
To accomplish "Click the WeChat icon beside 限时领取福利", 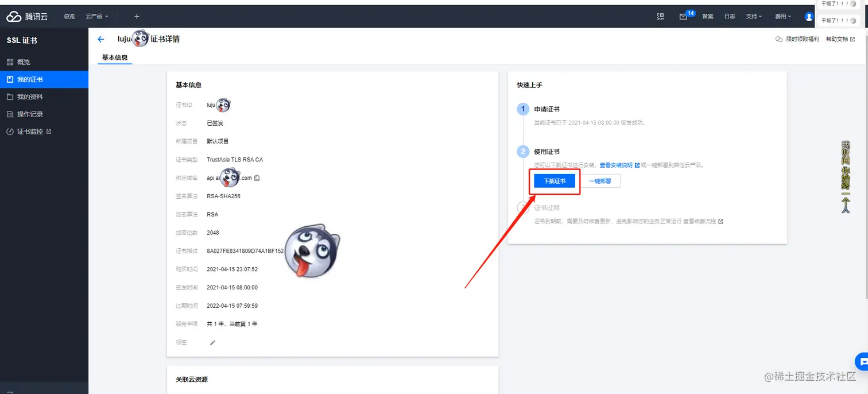I will 779,39.
